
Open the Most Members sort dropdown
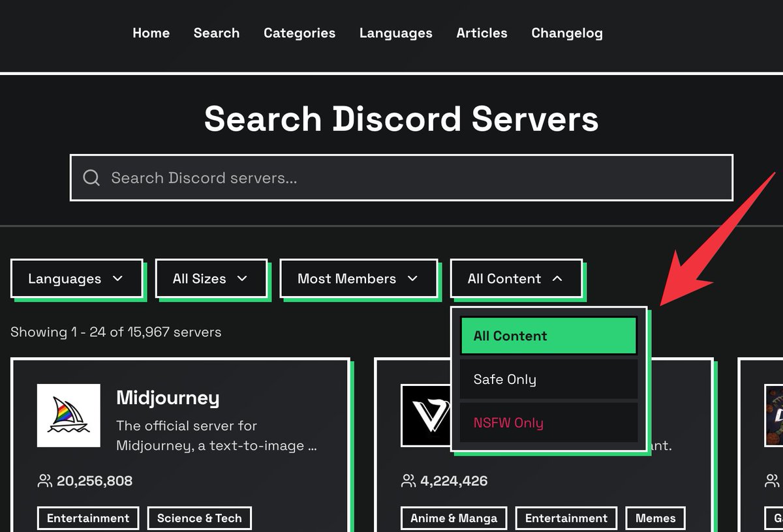tap(358, 278)
